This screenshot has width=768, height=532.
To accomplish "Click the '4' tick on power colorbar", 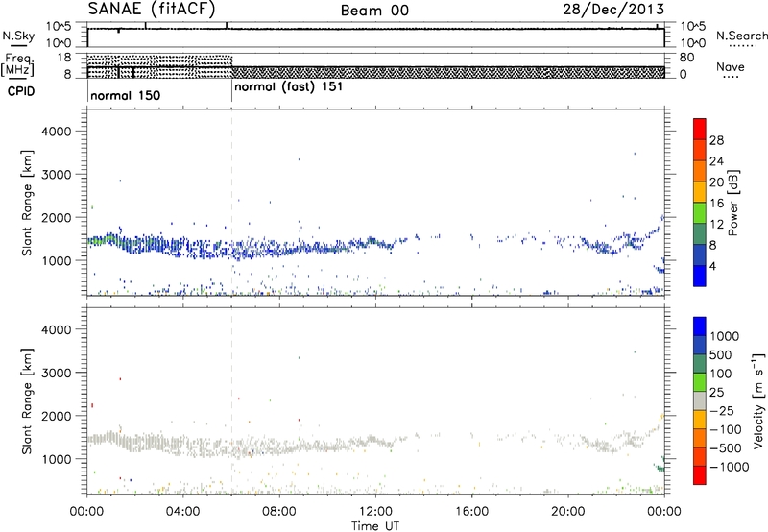I will (x=712, y=266).
